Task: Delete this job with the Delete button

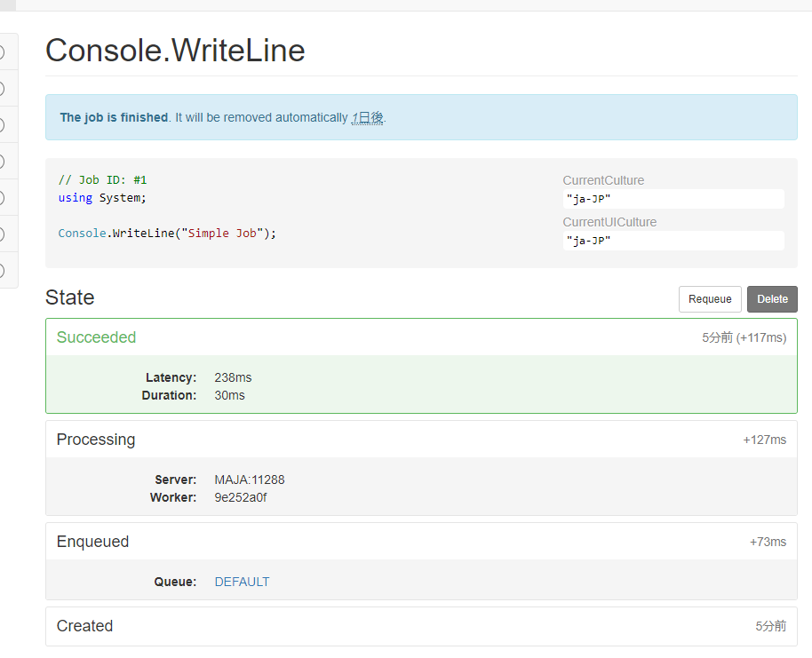Action: tap(772, 299)
